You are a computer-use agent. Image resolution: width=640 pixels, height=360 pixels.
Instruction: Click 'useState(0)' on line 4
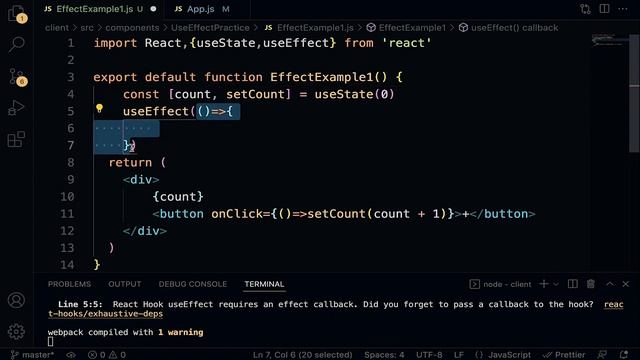point(354,94)
